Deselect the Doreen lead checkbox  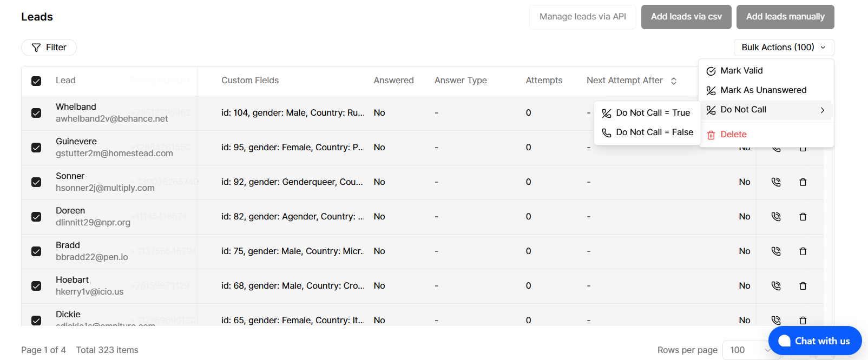click(36, 217)
